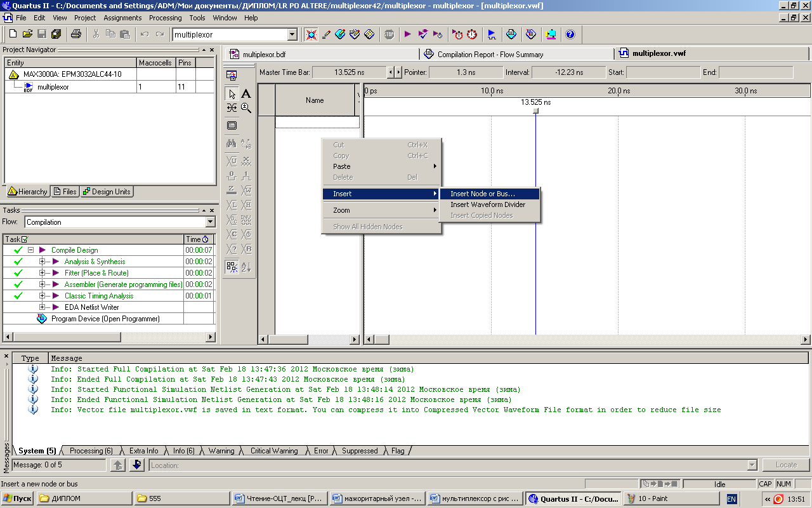
Task: Click the Open file folder icon
Action: click(27, 34)
